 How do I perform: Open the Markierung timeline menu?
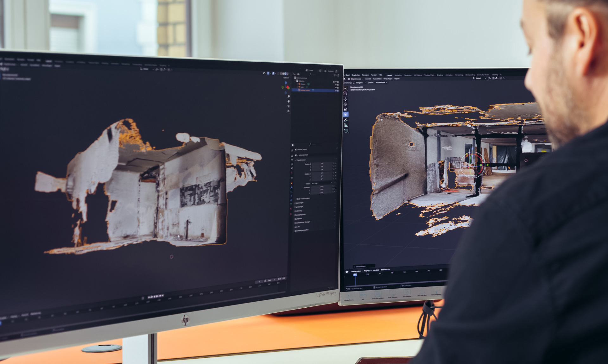click(385, 270)
